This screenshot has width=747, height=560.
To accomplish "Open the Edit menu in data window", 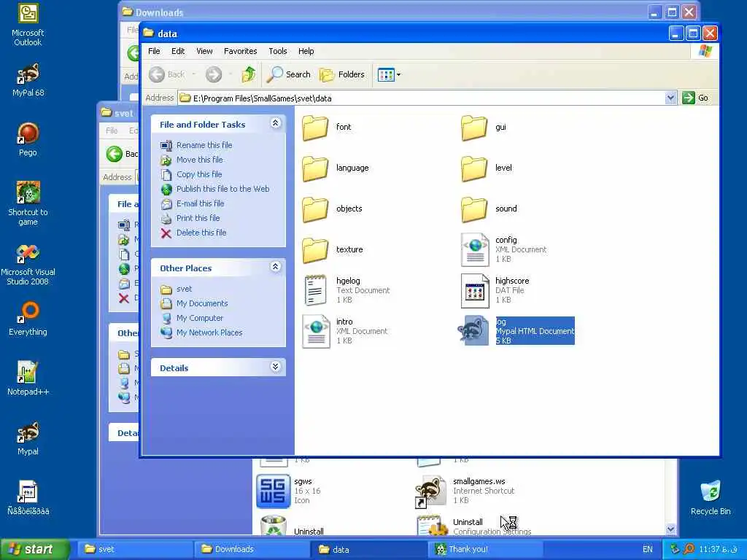I will tap(178, 51).
